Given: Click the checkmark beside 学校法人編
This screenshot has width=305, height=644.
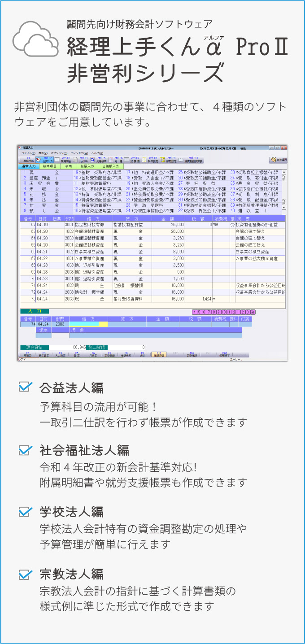Looking at the screenshot, I should 26,511.
